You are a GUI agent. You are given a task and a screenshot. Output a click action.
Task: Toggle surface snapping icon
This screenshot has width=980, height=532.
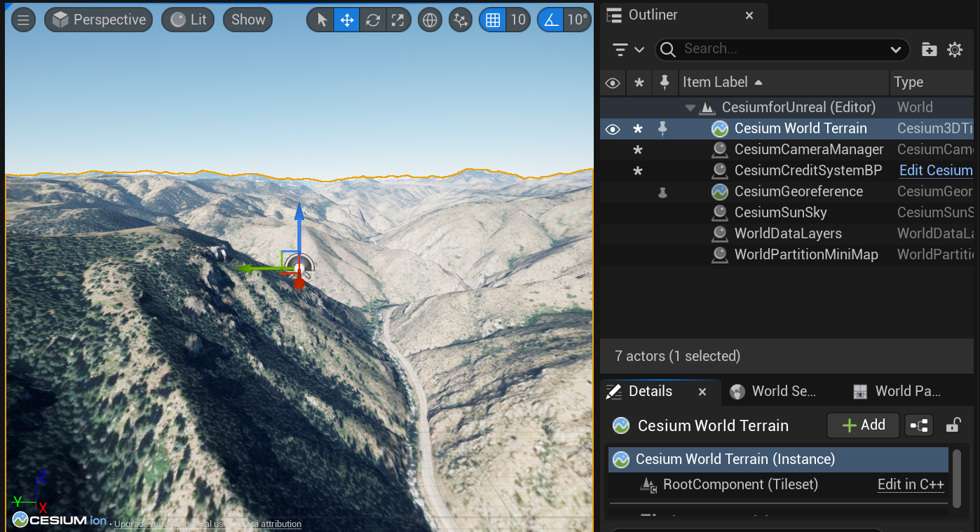pyautogui.click(x=461, y=20)
